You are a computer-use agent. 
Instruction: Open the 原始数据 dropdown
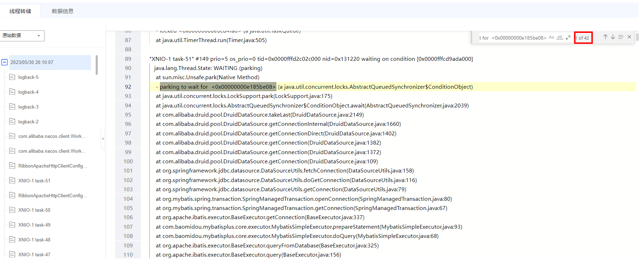(x=22, y=36)
